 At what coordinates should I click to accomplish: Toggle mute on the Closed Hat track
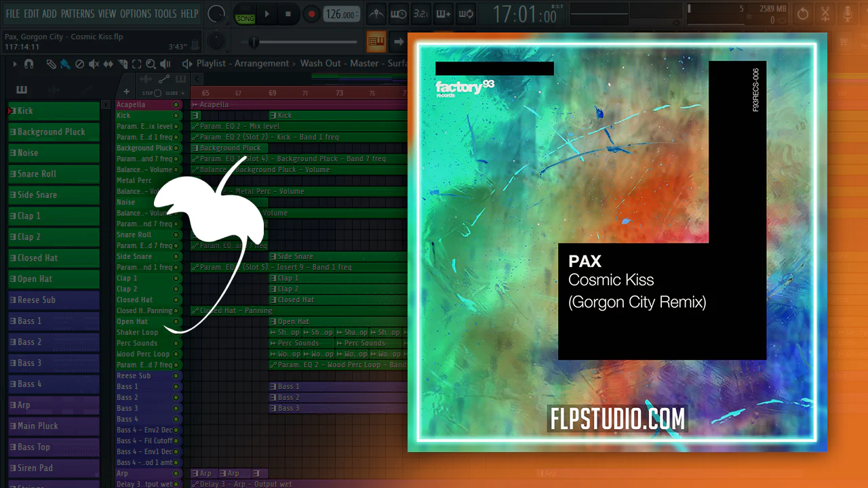(x=176, y=300)
